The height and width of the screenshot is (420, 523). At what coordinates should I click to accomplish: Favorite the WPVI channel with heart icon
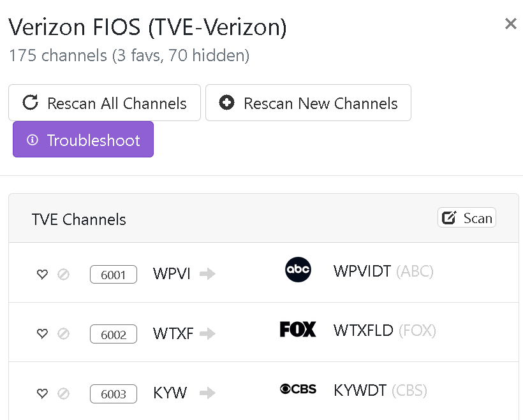[x=42, y=275]
